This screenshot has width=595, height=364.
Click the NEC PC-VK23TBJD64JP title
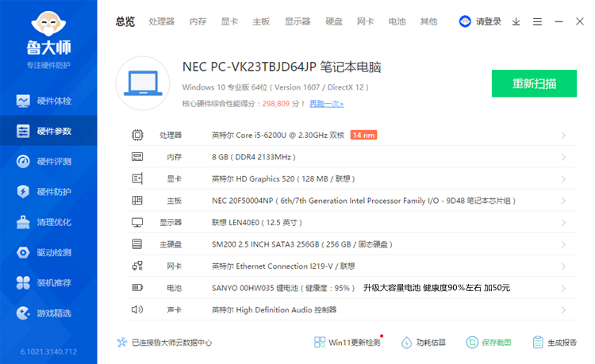(x=282, y=67)
